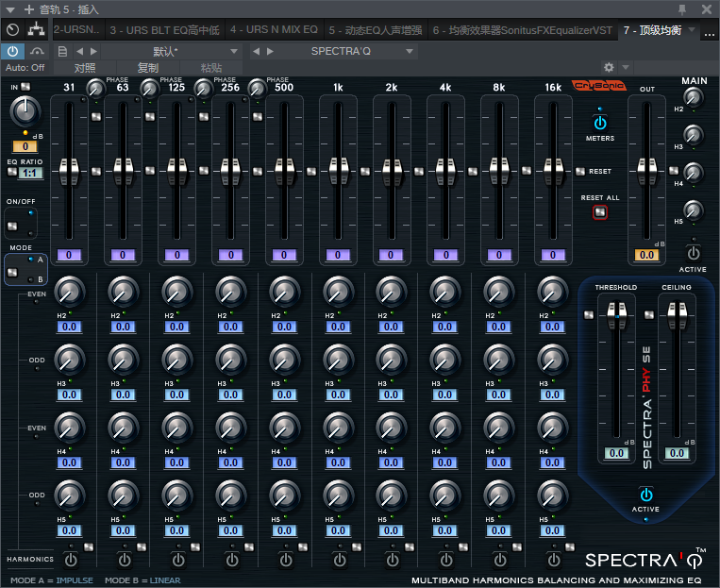Click the MAIN H5 knob

pos(693,210)
